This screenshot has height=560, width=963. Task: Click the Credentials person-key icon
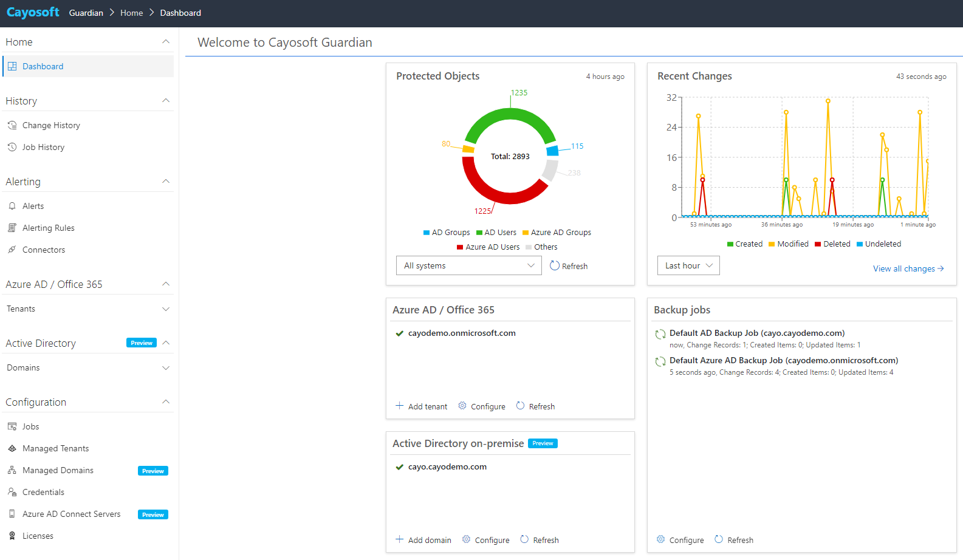pyautogui.click(x=12, y=492)
